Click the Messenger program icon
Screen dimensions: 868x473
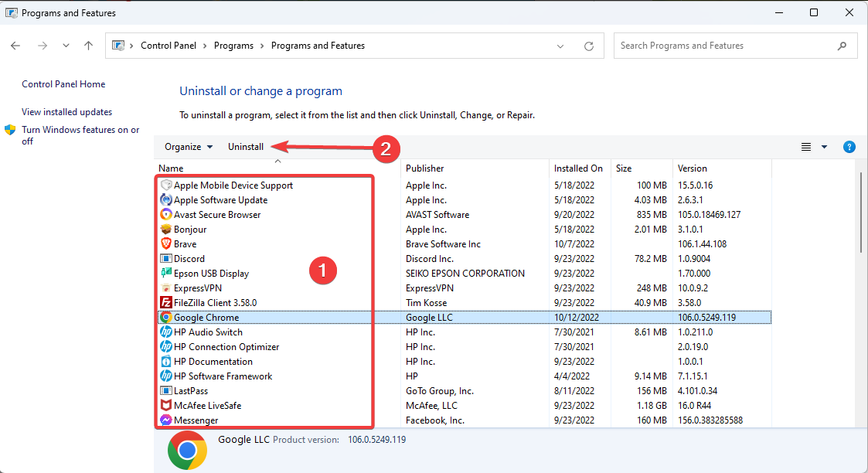pos(166,420)
